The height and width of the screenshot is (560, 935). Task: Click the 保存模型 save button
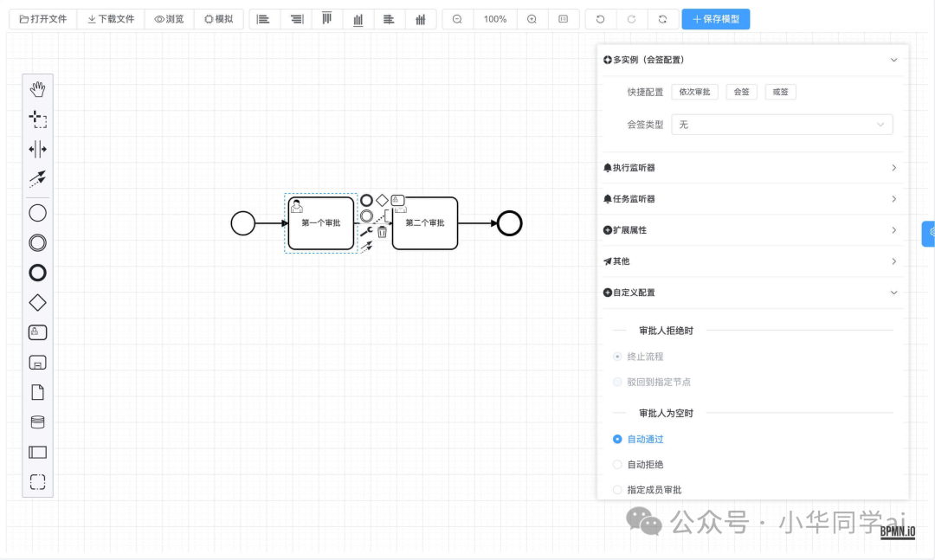(x=715, y=18)
